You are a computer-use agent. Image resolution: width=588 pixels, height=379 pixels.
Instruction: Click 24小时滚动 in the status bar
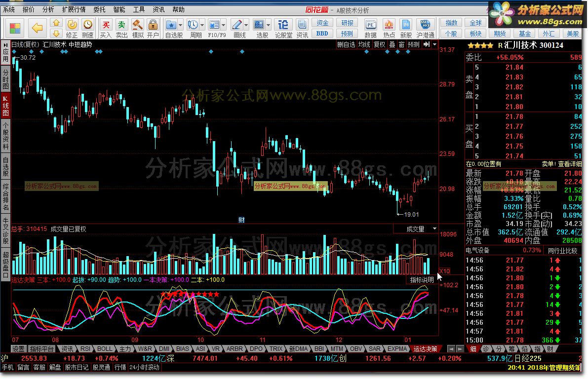pyautogui.click(x=144, y=367)
